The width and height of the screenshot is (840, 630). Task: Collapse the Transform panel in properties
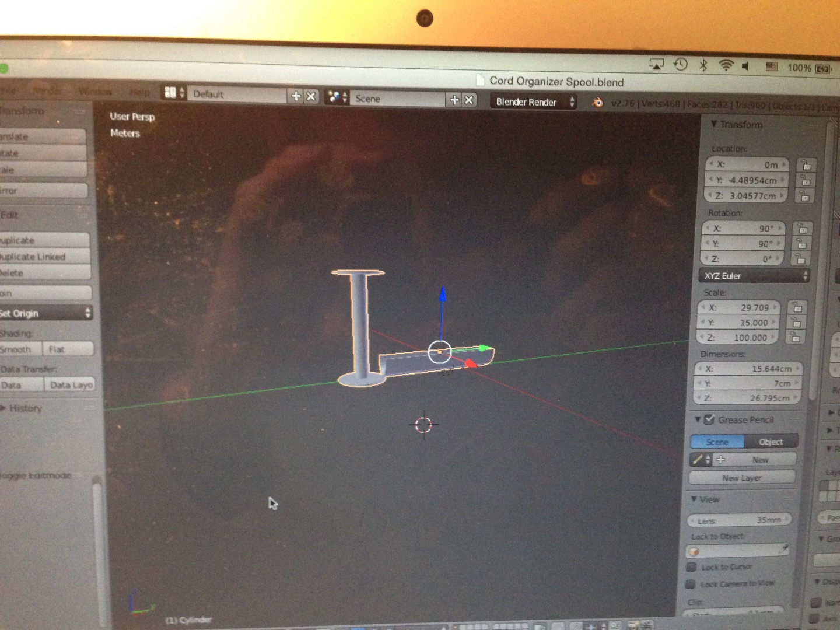coord(713,124)
